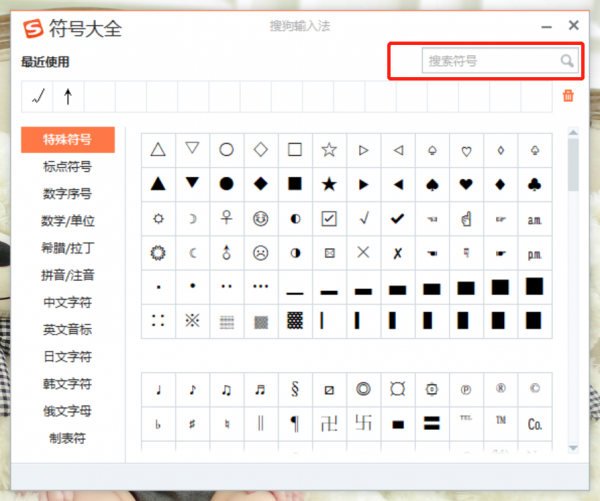This screenshot has width=600, height=501.
Task: Show the 日文字符 category
Action: click(x=68, y=357)
